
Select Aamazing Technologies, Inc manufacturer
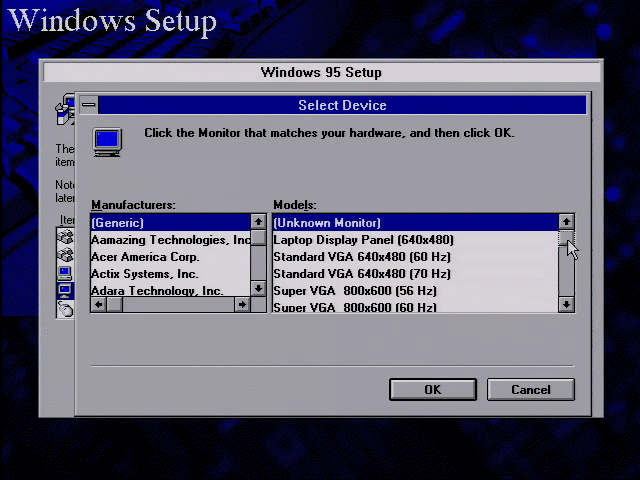pos(171,240)
